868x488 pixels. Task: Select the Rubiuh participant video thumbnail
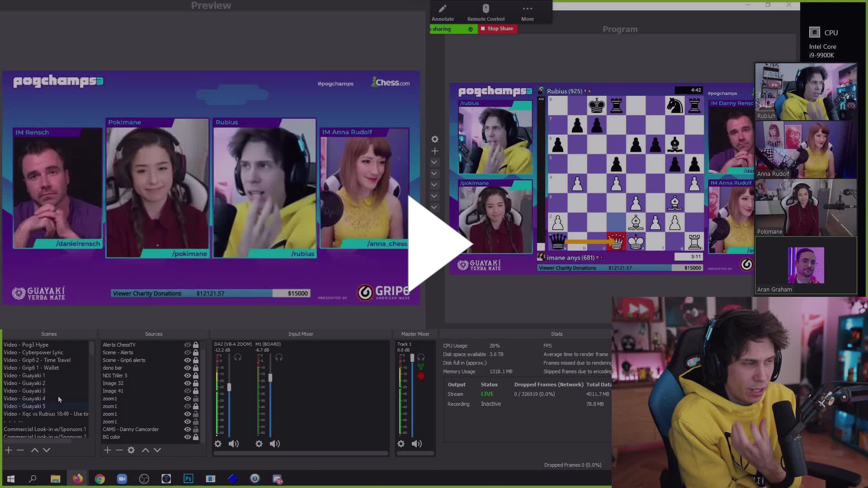pos(806,92)
